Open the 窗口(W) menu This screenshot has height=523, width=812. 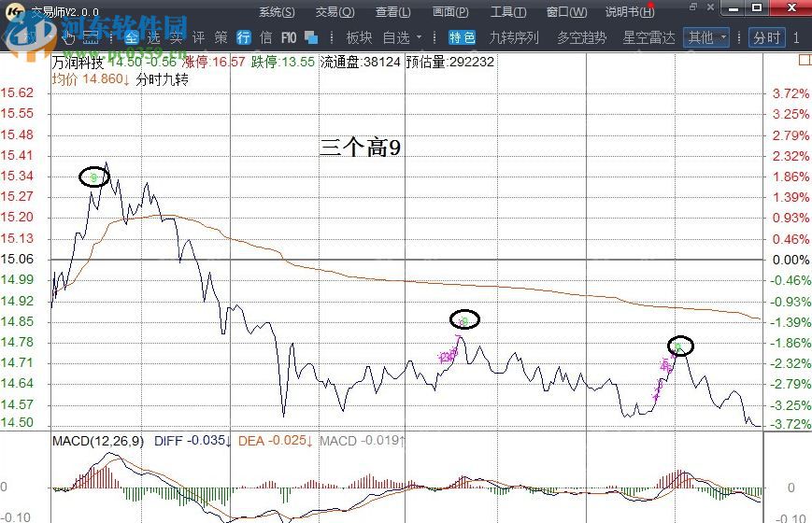click(x=567, y=11)
